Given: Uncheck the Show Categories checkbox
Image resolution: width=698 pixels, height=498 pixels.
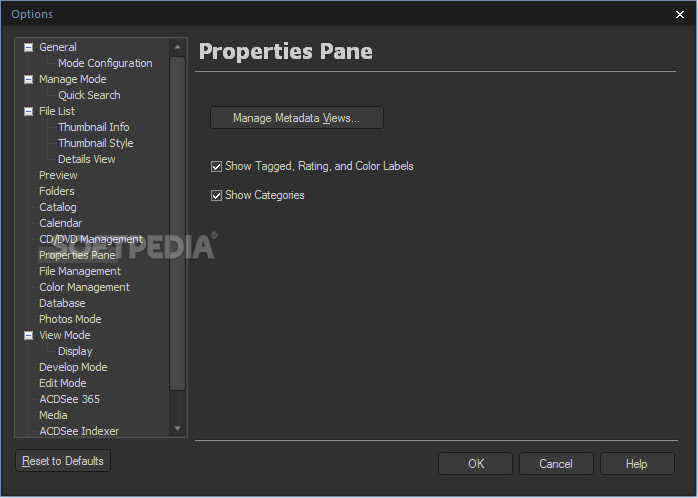Looking at the screenshot, I should pos(216,195).
